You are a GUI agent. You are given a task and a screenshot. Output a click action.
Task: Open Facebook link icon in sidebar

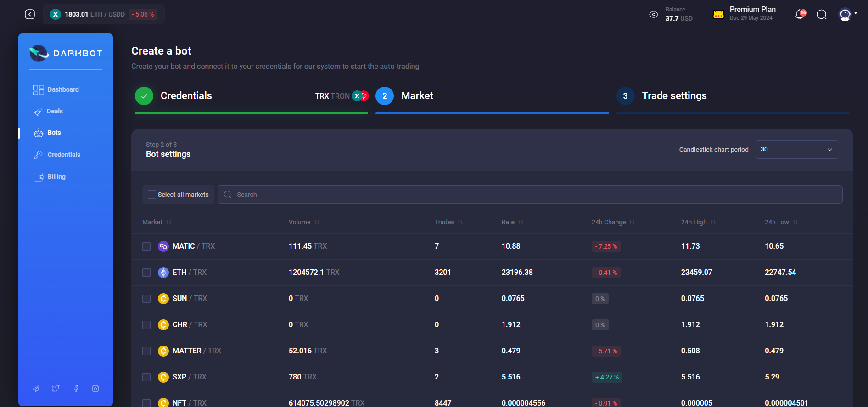(x=76, y=389)
